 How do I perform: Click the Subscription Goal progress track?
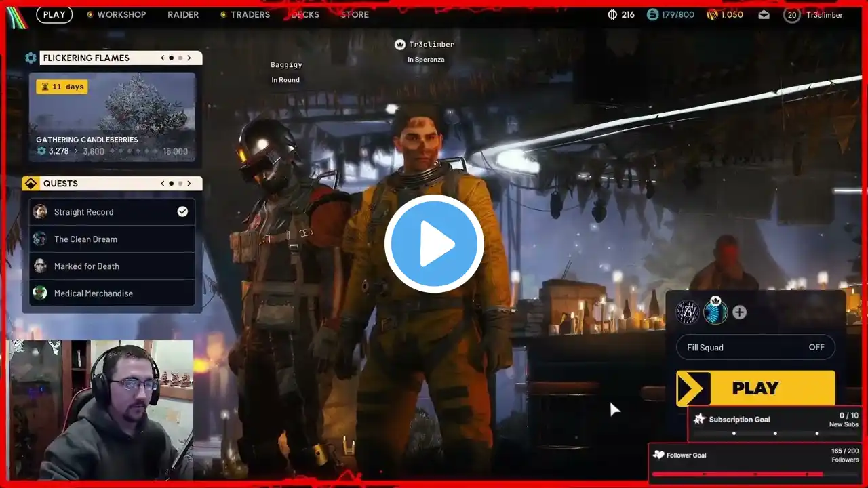click(x=775, y=434)
